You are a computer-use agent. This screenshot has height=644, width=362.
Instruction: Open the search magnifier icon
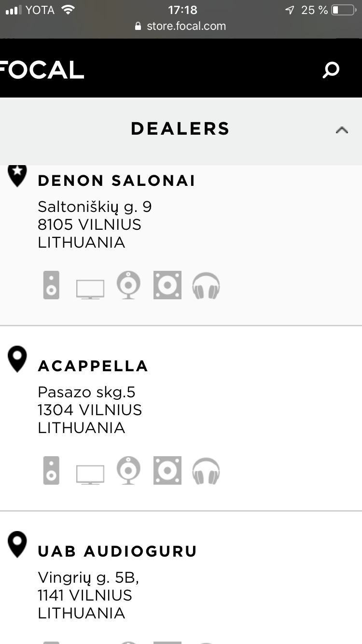331,70
